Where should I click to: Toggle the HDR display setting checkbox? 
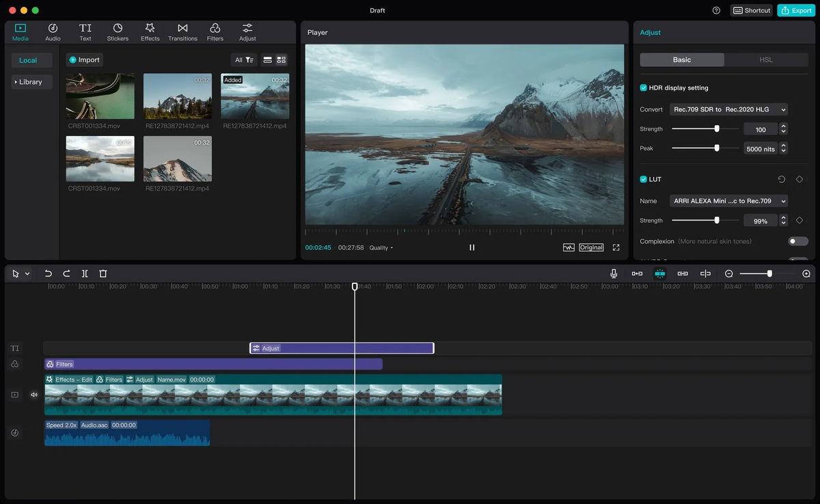click(642, 87)
